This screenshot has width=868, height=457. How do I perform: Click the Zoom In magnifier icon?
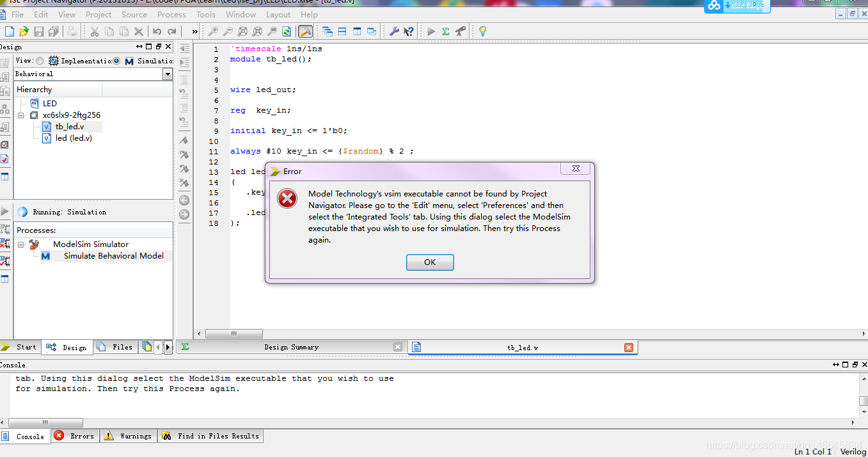click(x=214, y=31)
